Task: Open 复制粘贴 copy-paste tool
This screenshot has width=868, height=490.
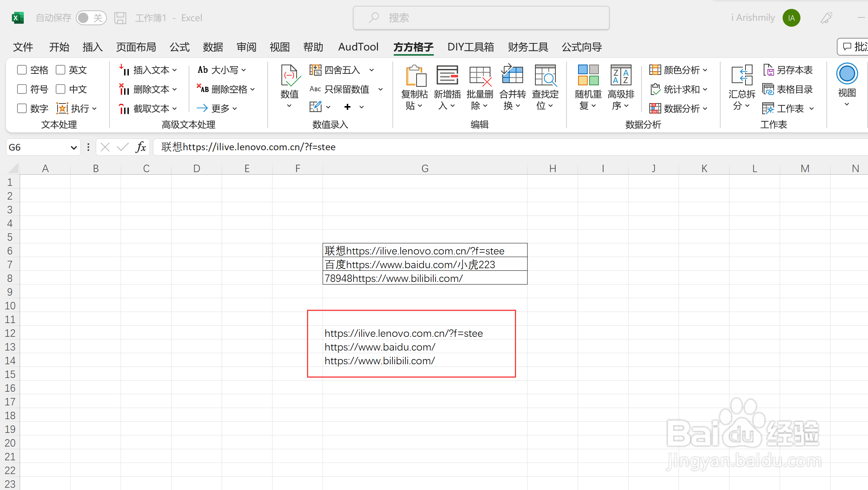Action: point(414,88)
